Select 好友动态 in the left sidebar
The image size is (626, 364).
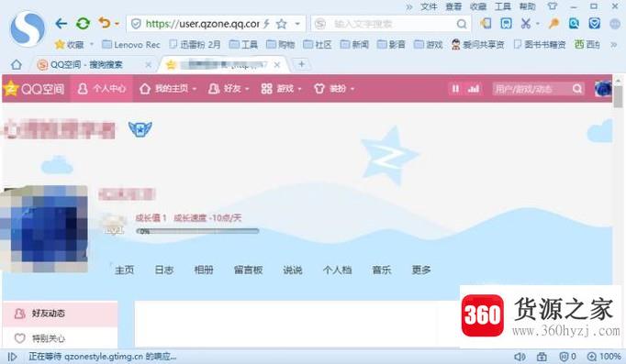(x=60, y=314)
